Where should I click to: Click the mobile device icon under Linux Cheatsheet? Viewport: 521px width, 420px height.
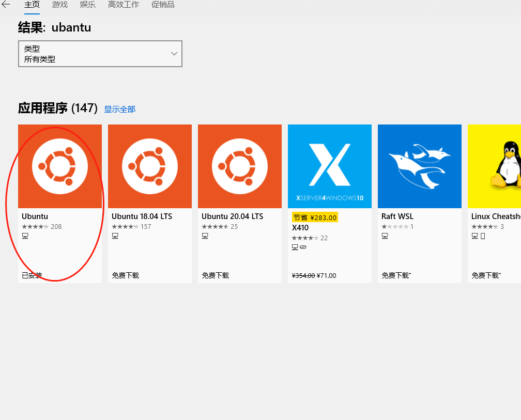[483, 236]
